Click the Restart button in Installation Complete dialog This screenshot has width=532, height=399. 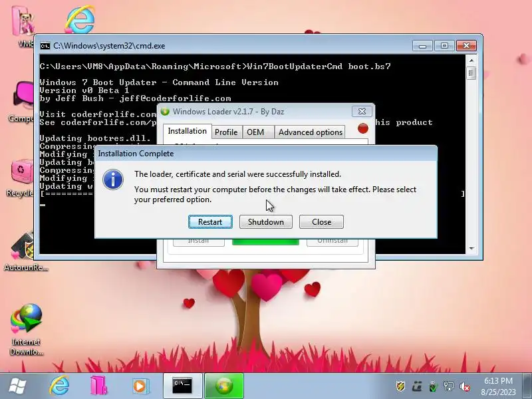[x=210, y=222]
